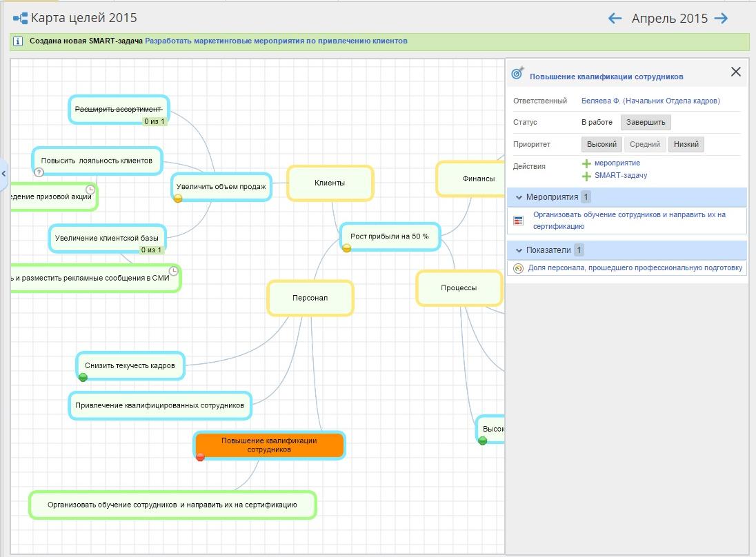
Task: Click green plus icon to add SMART-задачу
Action: point(586,176)
